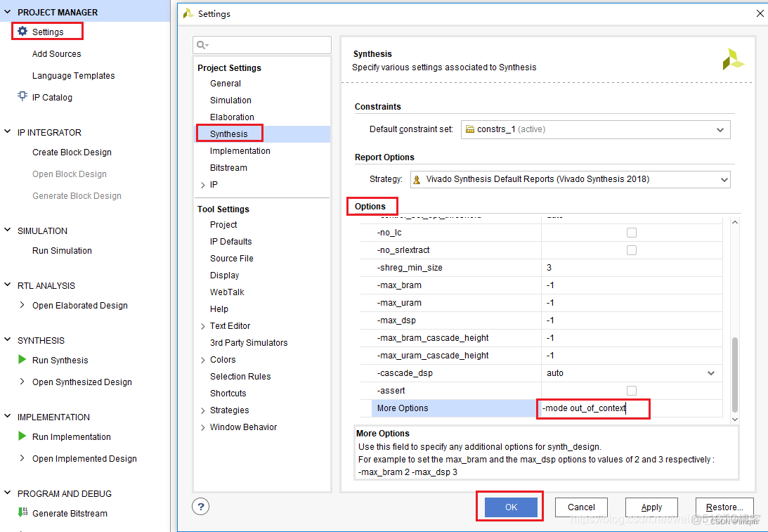Open the Display tool settings

pyautogui.click(x=224, y=275)
